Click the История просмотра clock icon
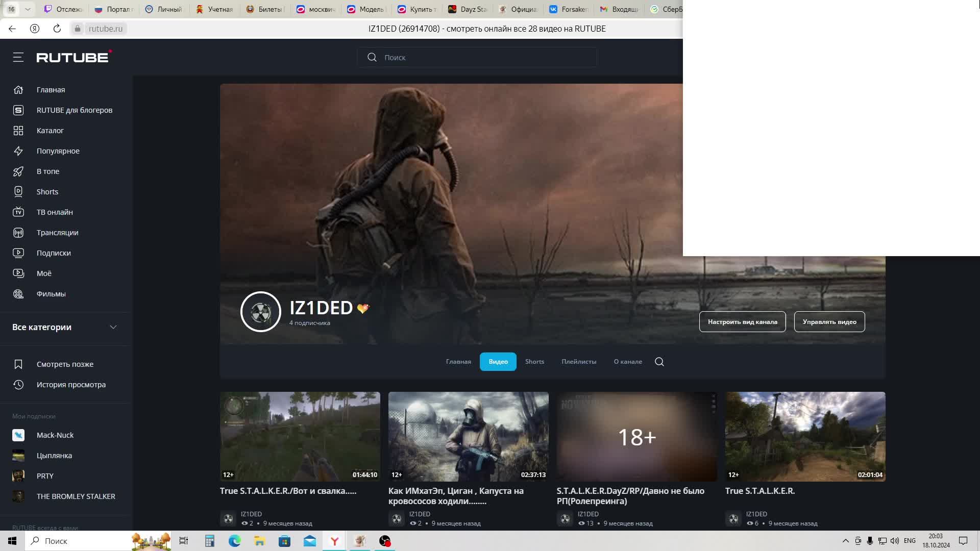Viewport: 980px width, 551px height. click(x=18, y=385)
